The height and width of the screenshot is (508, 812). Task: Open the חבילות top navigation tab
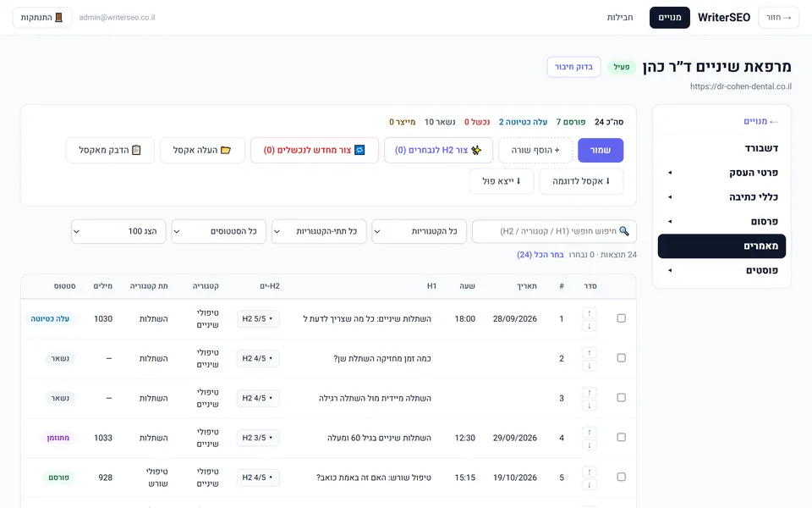coord(620,18)
